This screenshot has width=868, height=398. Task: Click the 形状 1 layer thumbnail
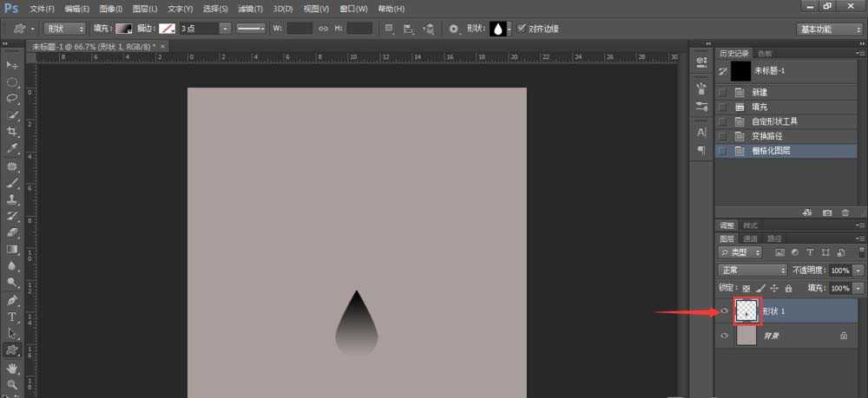pyautogui.click(x=746, y=310)
